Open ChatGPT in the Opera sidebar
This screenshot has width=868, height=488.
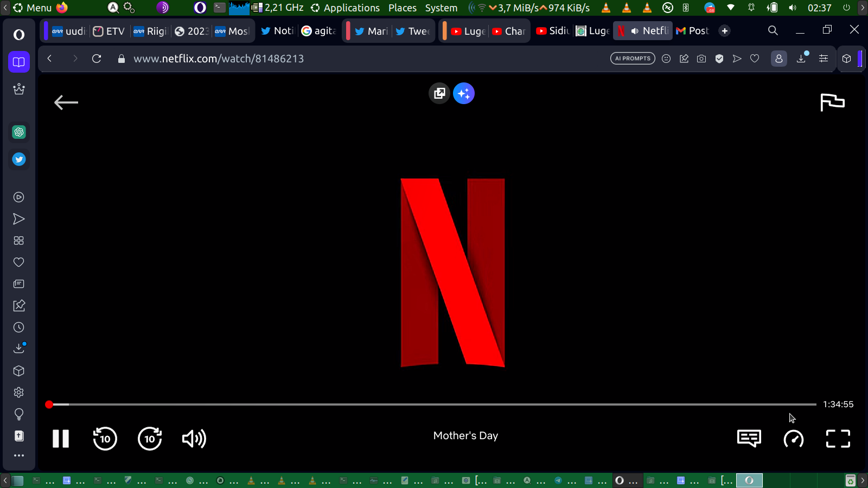[19, 132]
